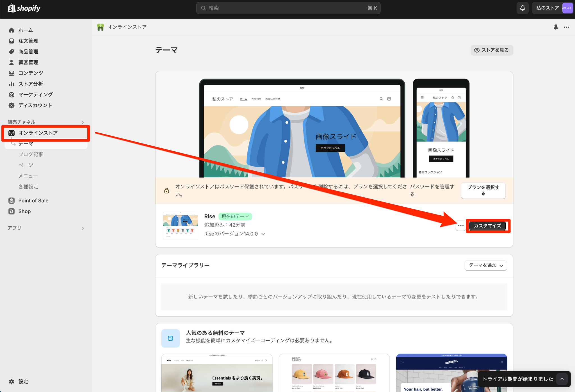Click the notification bell icon
This screenshot has height=392, width=575.
point(522,8)
